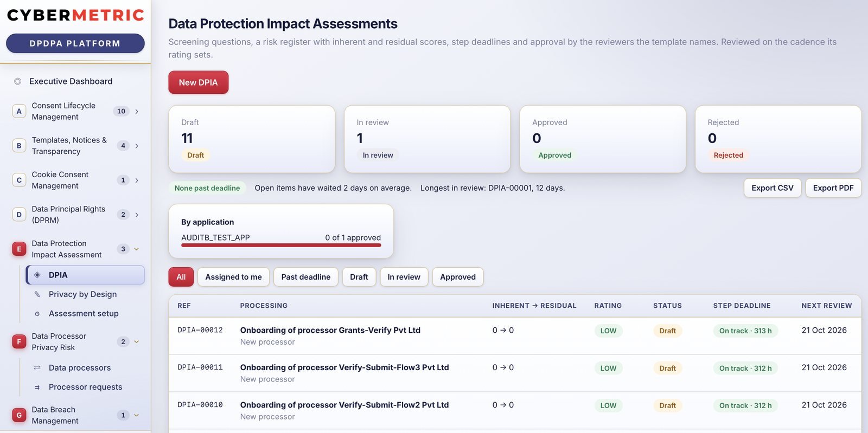Image resolution: width=868 pixels, height=433 pixels.
Task: Click the B badge for Templates, Notices
Action: coord(19,146)
